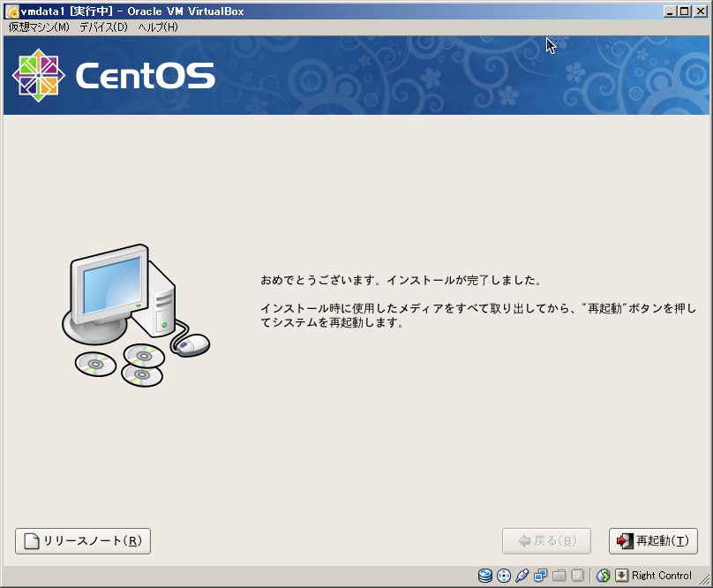The height and width of the screenshot is (588, 713).
Task: Open the 仮想マシン(M) menu
Action: click(x=39, y=27)
